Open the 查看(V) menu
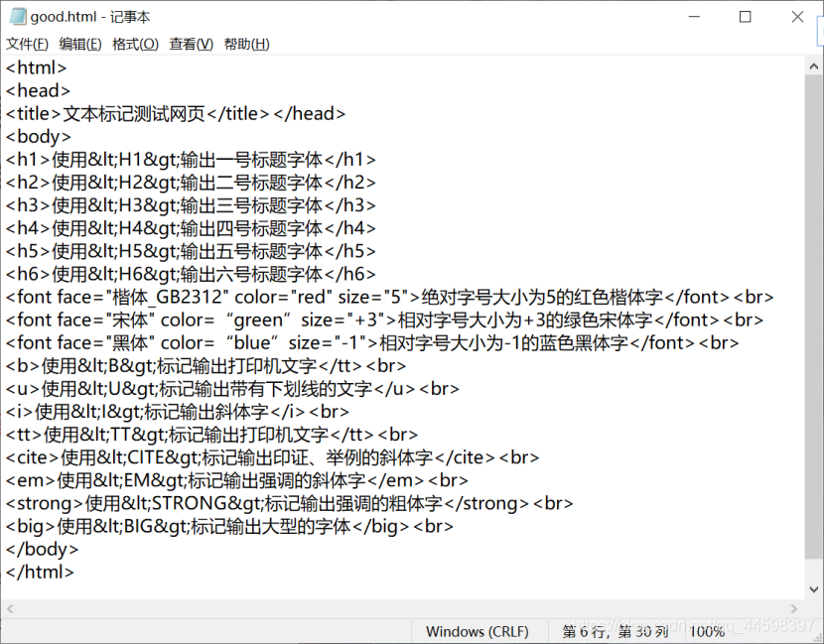824x644 pixels. tap(192, 44)
